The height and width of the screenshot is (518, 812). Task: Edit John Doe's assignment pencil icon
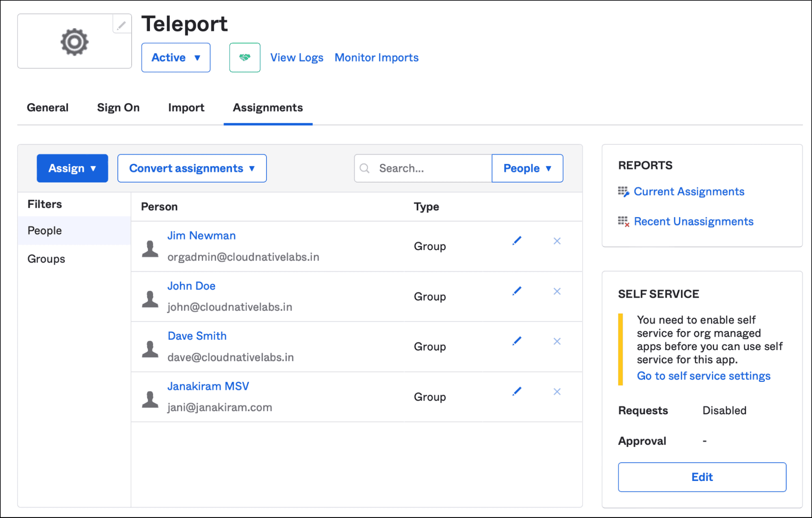[517, 291]
